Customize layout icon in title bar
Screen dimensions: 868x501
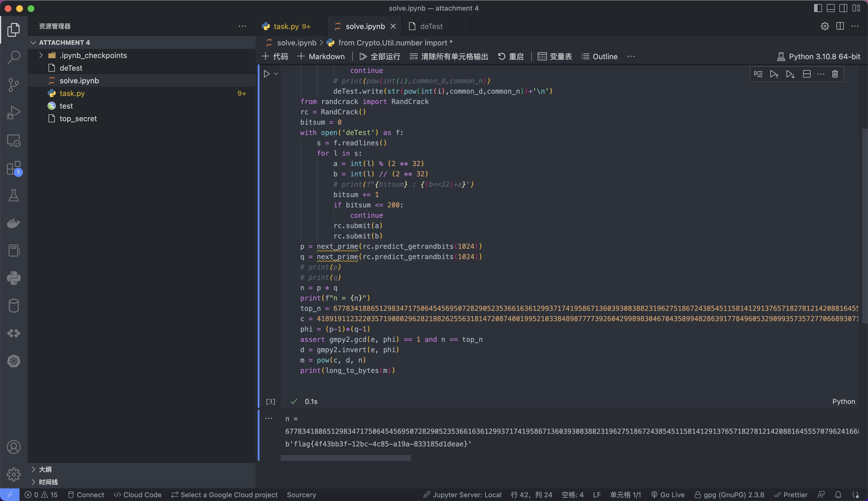coord(856,8)
